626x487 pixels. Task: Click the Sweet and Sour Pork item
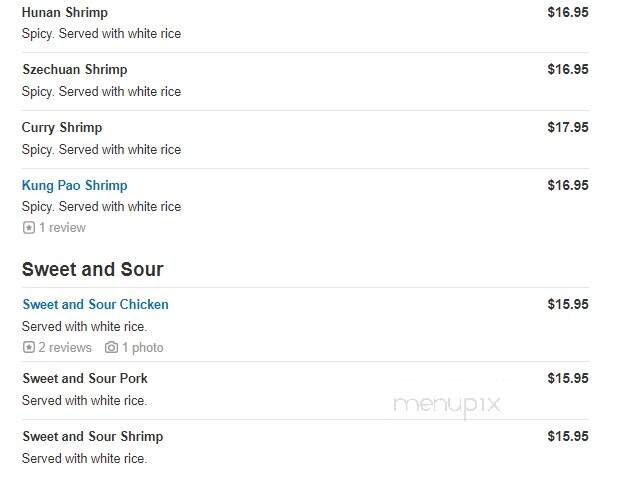click(x=85, y=378)
